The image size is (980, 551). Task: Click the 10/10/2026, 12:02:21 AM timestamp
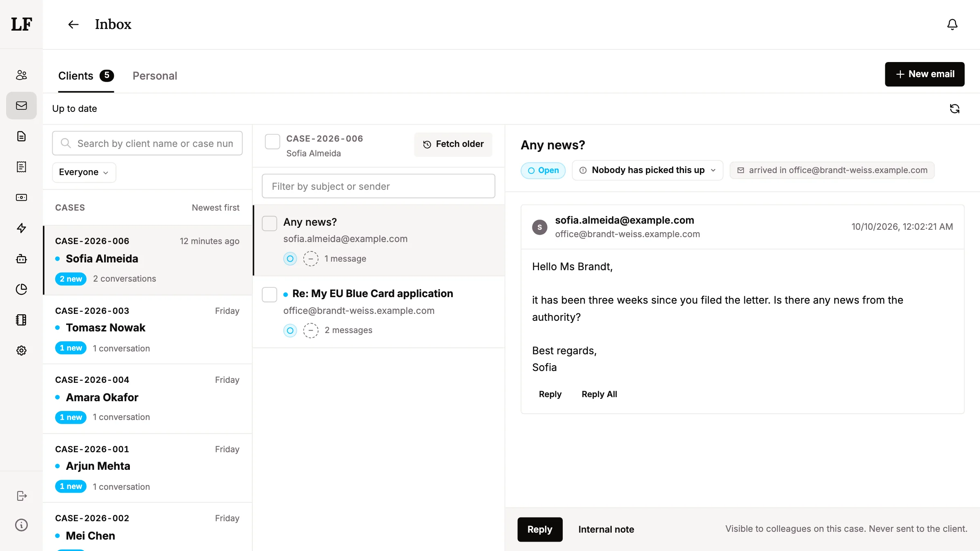(902, 227)
